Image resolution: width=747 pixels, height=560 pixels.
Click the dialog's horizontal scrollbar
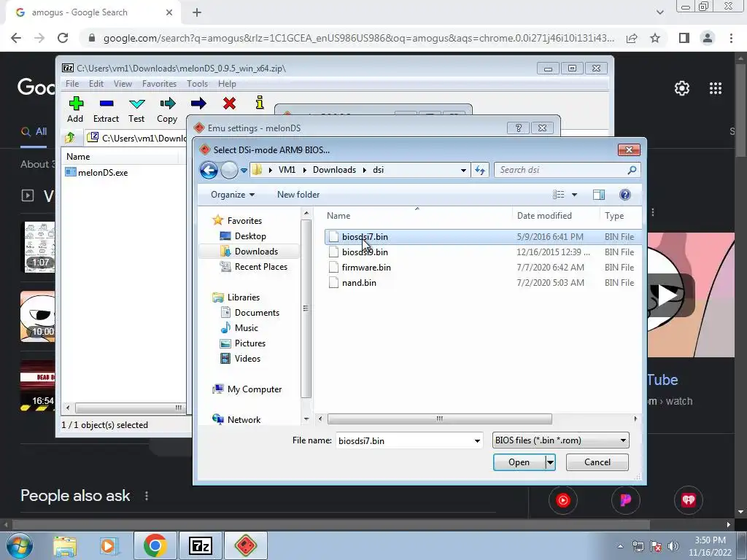pos(440,419)
